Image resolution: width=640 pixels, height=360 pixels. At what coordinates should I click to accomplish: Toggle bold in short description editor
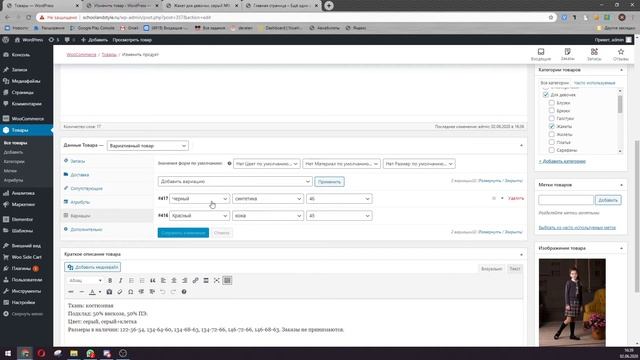pos(110,280)
